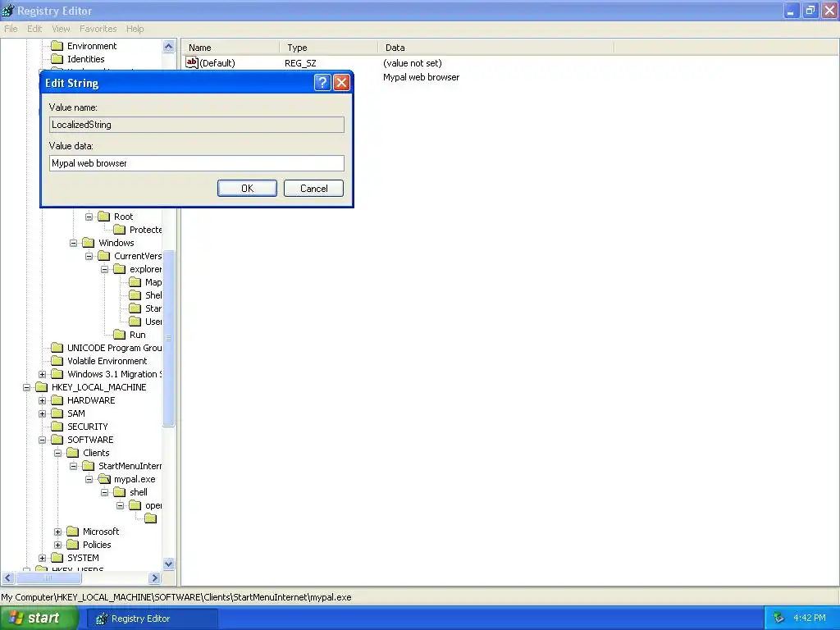840x630 pixels.
Task: Select the Run key folder icon
Action: [x=120, y=335]
